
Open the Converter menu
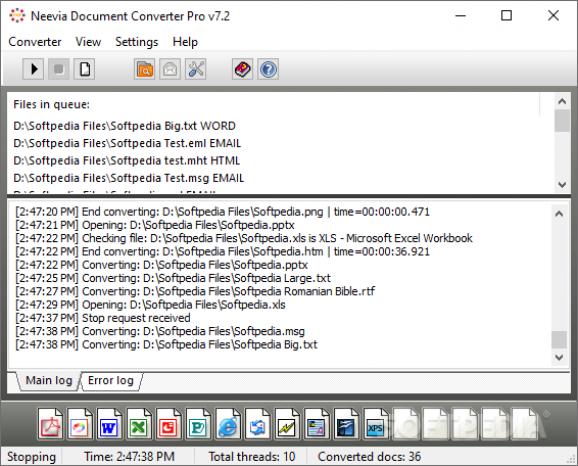tap(35, 42)
